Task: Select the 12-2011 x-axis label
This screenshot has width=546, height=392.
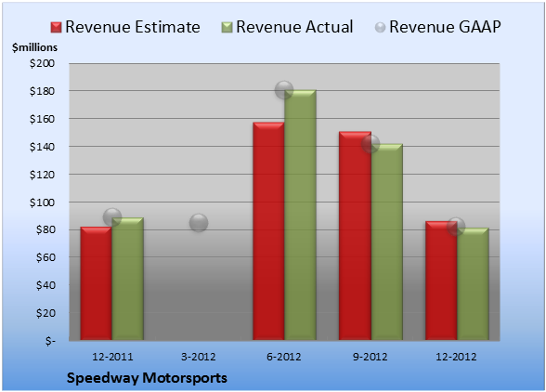Action: (112, 357)
